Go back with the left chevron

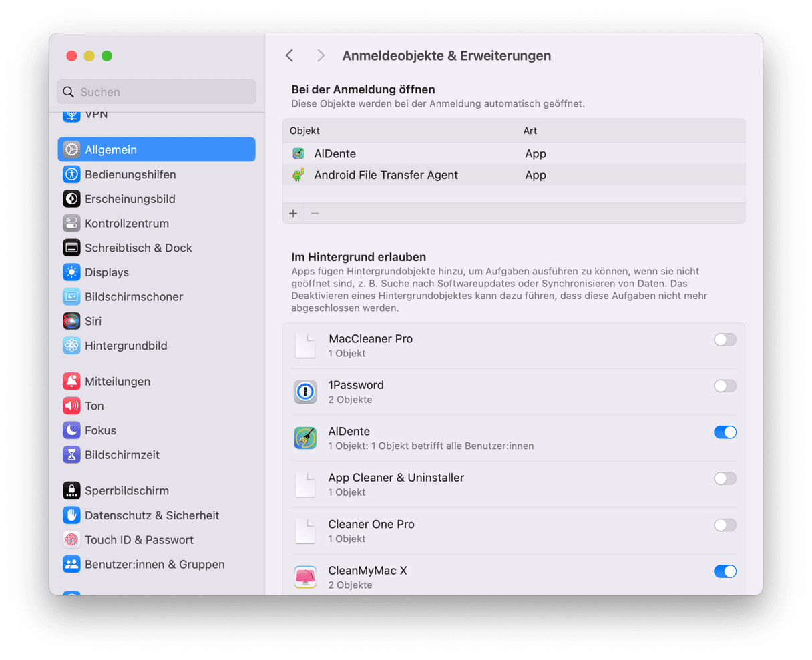click(290, 56)
